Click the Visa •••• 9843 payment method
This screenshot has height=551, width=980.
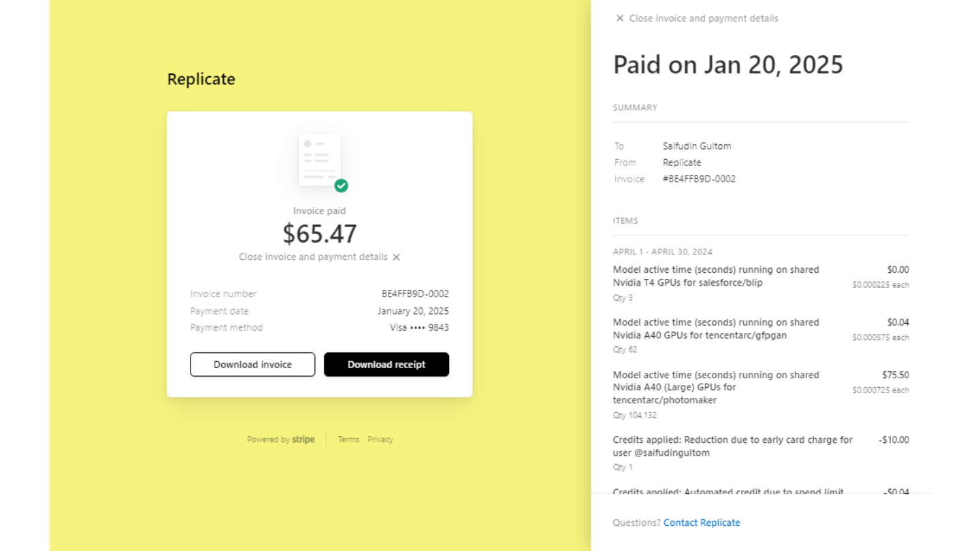(419, 327)
